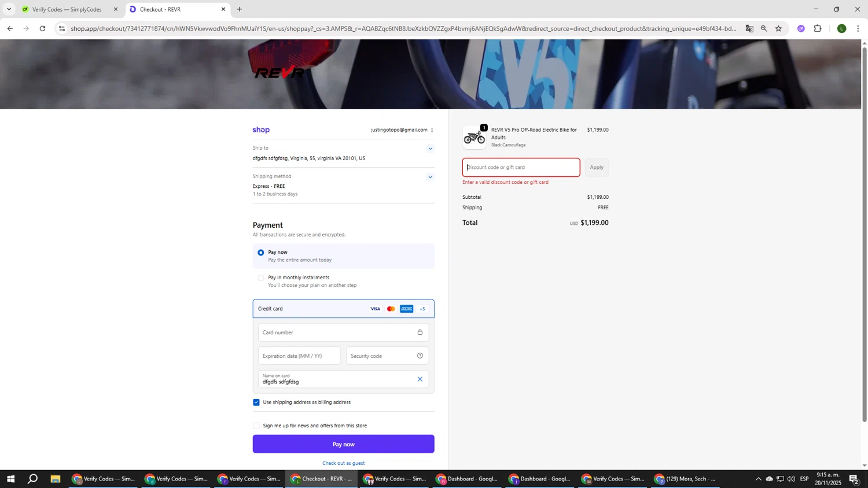Image resolution: width=868 pixels, height=488 pixels.
Task: Click the translate page icon
Action: [749, 28]
